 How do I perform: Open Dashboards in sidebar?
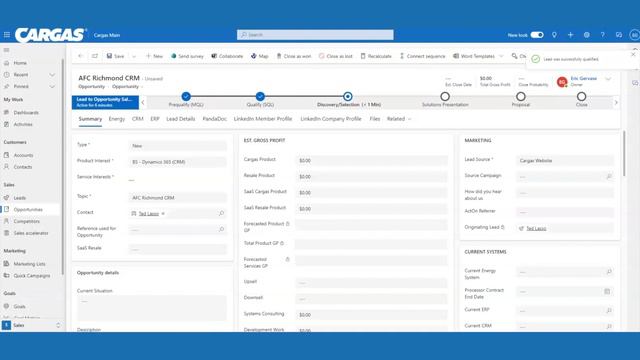[26, 112]
